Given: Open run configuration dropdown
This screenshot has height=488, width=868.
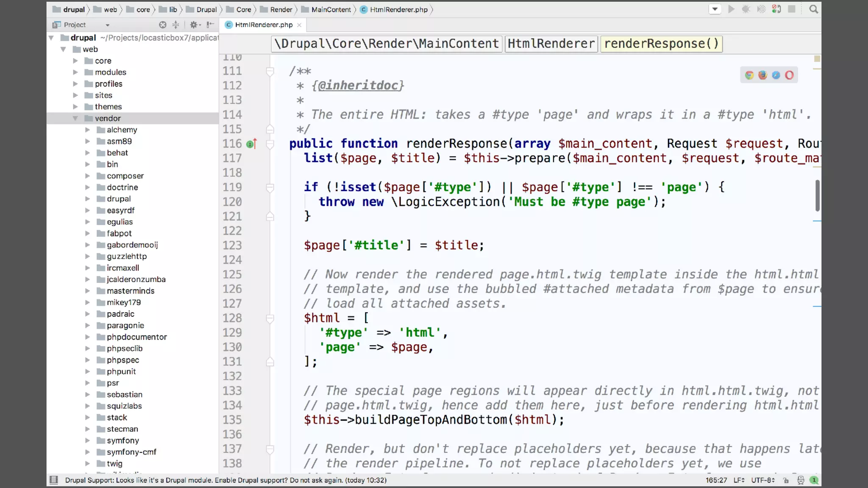Looking at the screenshot, I should pos(715,9).
